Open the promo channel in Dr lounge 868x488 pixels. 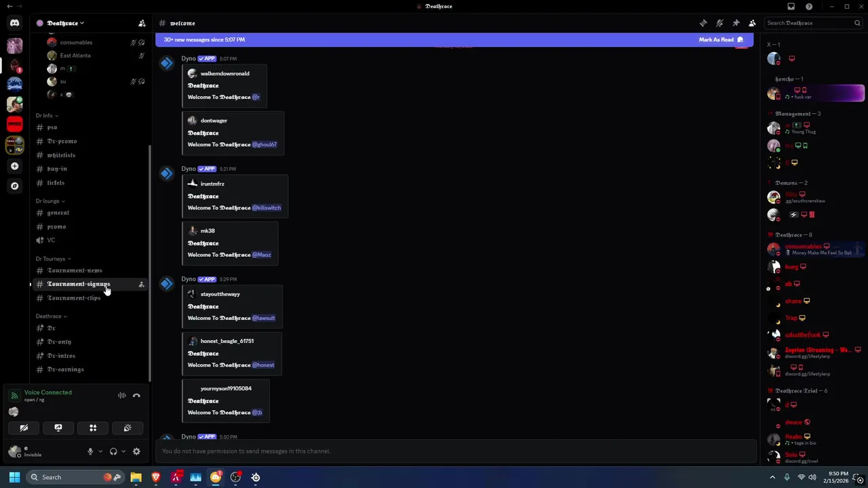point(89,226)
